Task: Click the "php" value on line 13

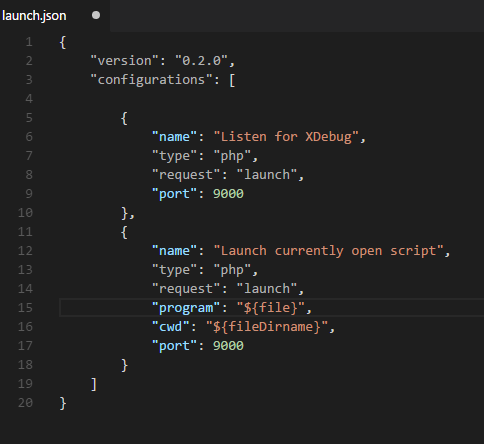Action: [232, 270]
